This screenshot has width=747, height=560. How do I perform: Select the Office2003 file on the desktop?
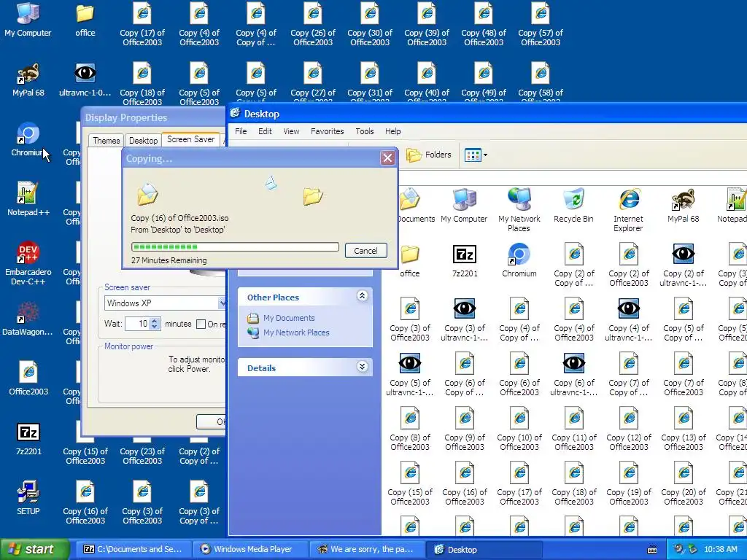point(28,378)
